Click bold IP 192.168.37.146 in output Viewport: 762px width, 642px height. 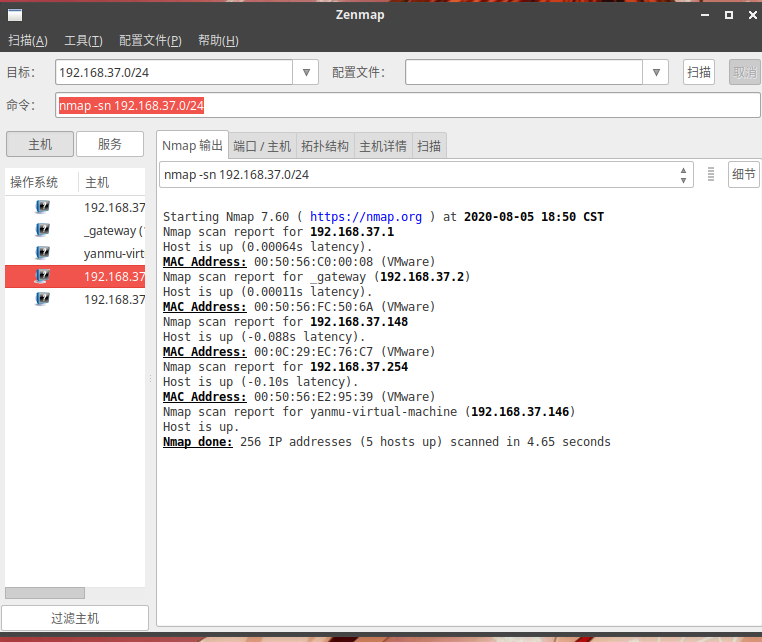pyautogui.click(x=520, y=412)
